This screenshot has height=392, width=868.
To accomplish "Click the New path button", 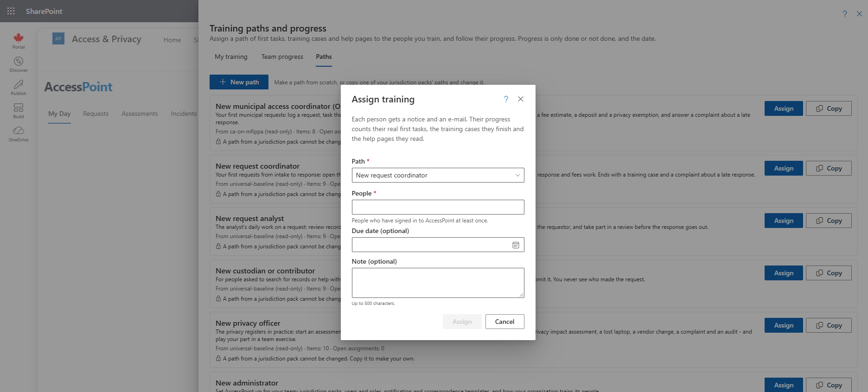I will 239,82.
